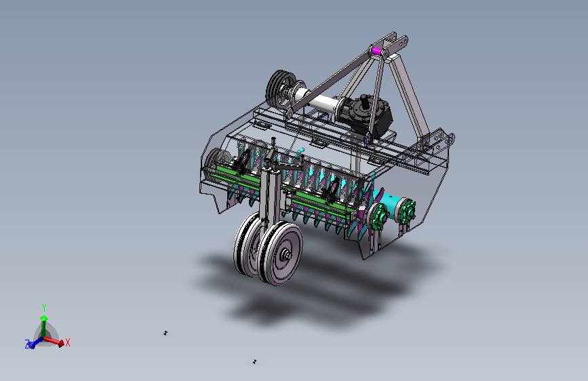Click the green Y axis of the orientation triad
The width and height of the screenshot is (588, 381).
44,326
